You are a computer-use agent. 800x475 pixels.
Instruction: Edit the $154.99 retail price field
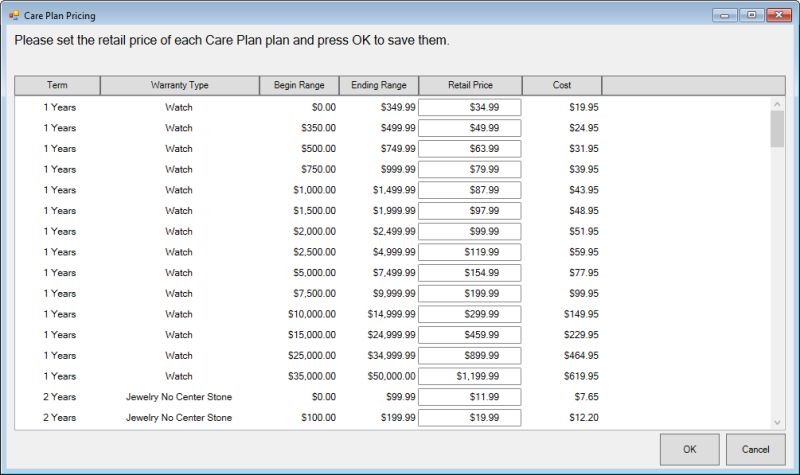(x=469, y=273)
